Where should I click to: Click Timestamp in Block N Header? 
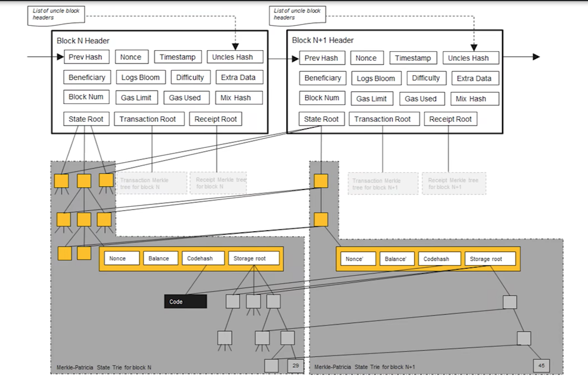point(178,57)
